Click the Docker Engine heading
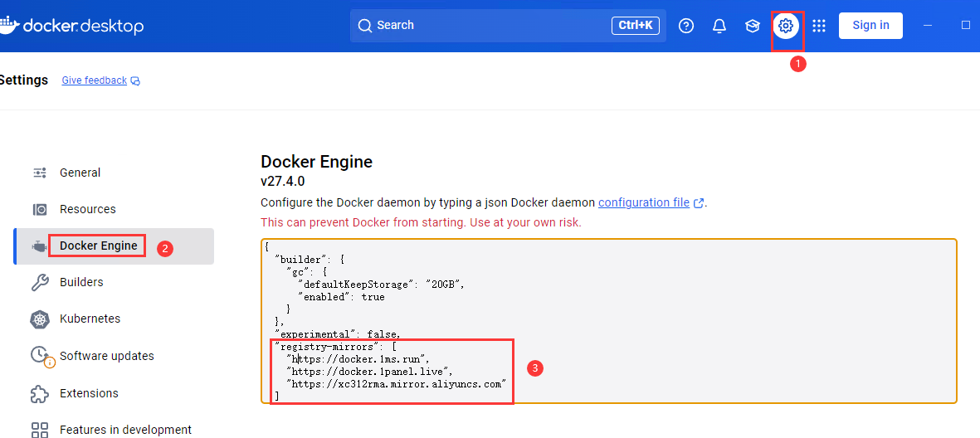 pyautogui.click(x=316, y=162)
